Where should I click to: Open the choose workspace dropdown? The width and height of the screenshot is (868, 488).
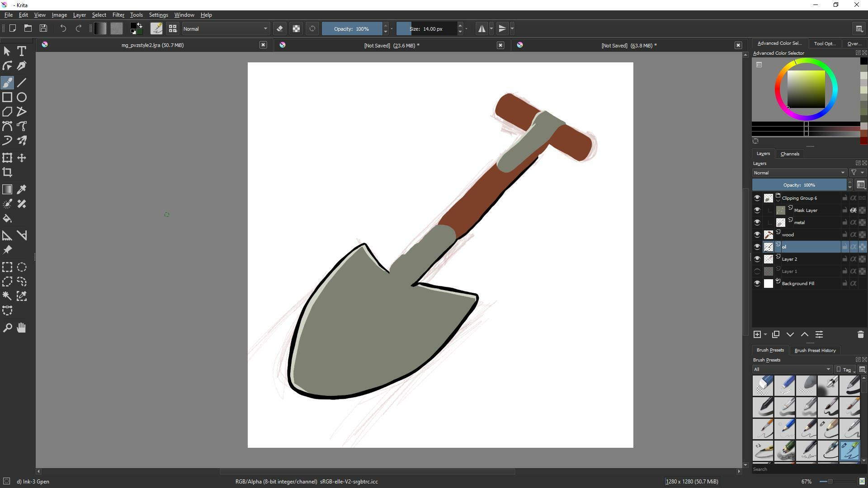pyautogui.click(x=859, y=28)
